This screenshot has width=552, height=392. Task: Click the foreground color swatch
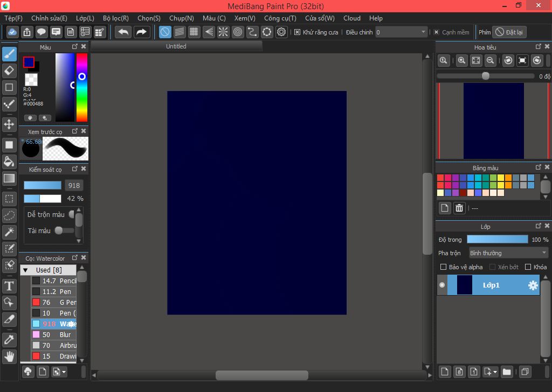coord(29,62)
